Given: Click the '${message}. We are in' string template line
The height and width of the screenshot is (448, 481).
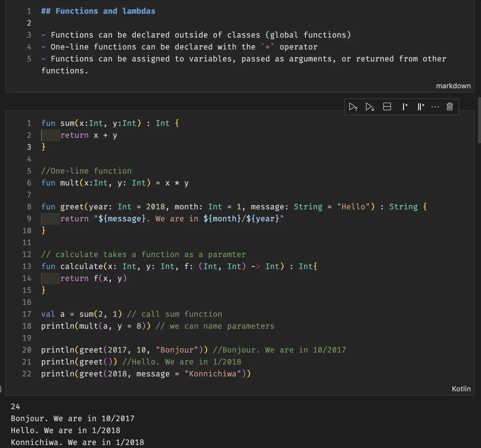Looking at the screenshot, I should click(x=172, y=219).
